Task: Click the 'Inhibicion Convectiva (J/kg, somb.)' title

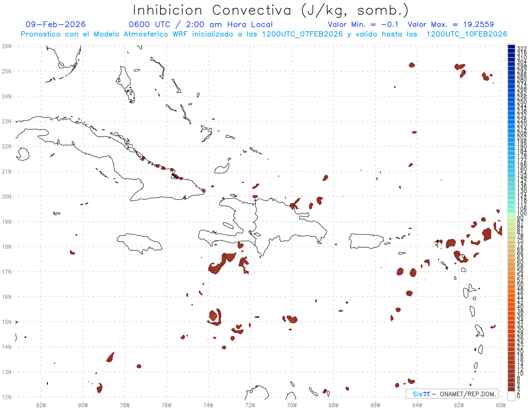Action: tap(271, 11)
